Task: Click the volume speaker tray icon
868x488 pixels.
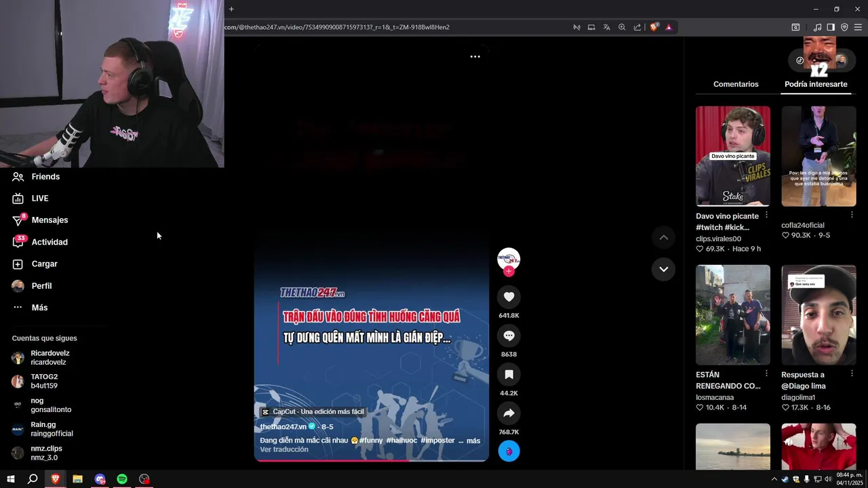Action: [829, 479]
